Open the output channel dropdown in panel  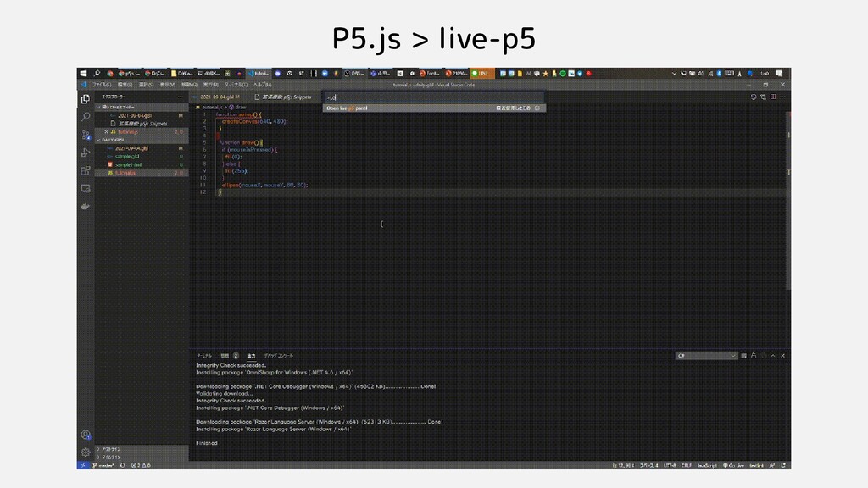[706, 356]
